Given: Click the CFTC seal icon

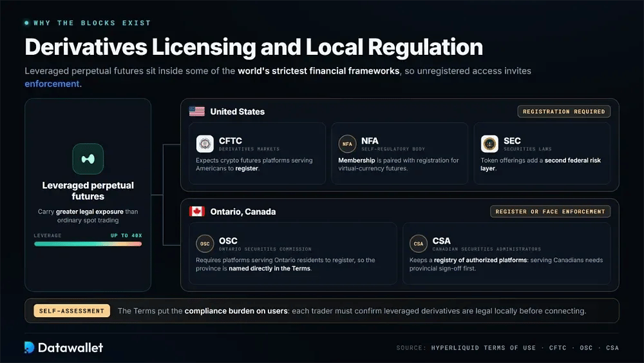Looking at the screenshot, I should [205, 144].
